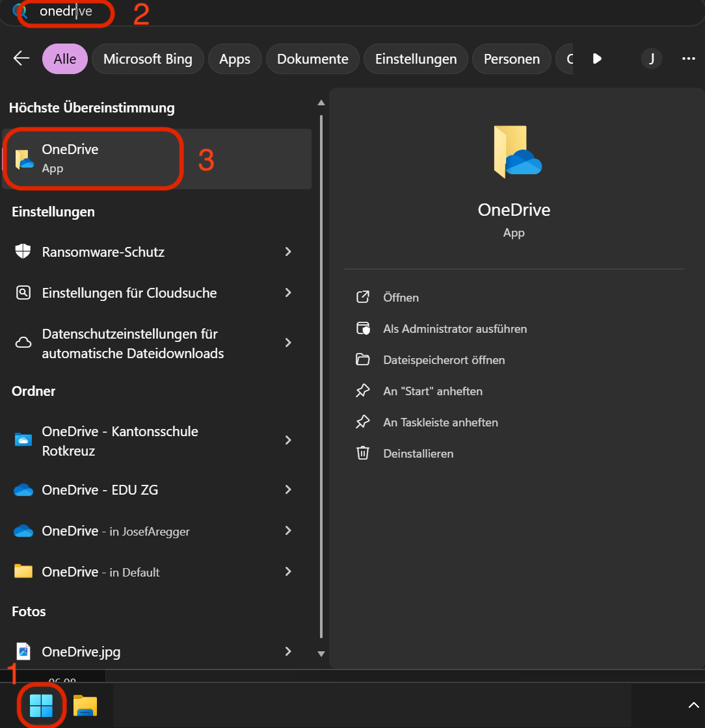The height and width of the screenshot is (728, 705).
Task: Select the Alle filter tab
Action: (65, 59)
